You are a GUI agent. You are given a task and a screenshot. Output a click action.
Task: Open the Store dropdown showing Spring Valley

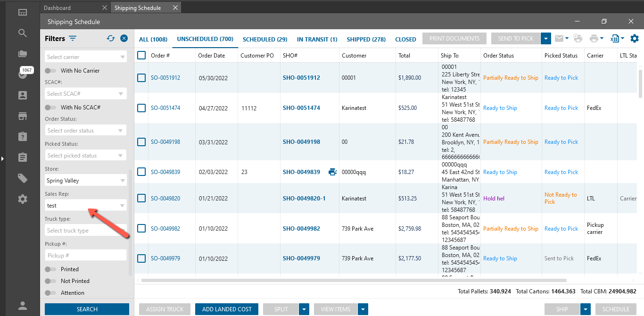coord(86,180)
